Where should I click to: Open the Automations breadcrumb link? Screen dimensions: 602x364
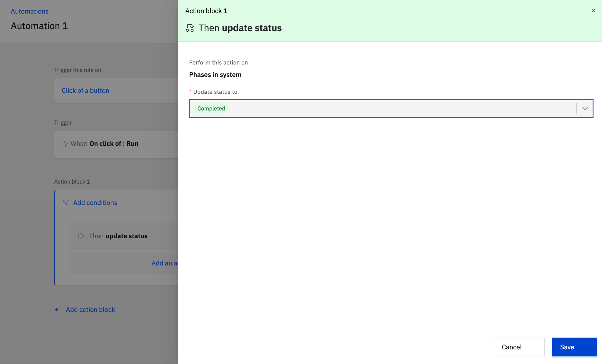coord(29,11)
